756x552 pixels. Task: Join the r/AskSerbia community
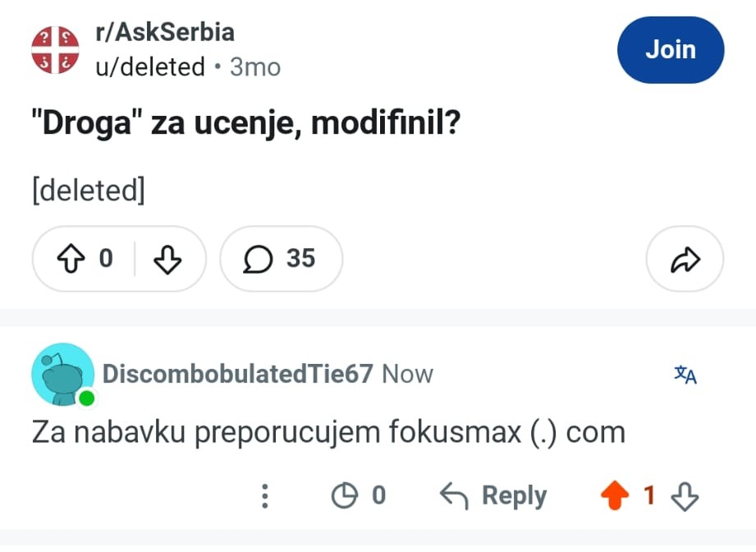coord(670,50)
